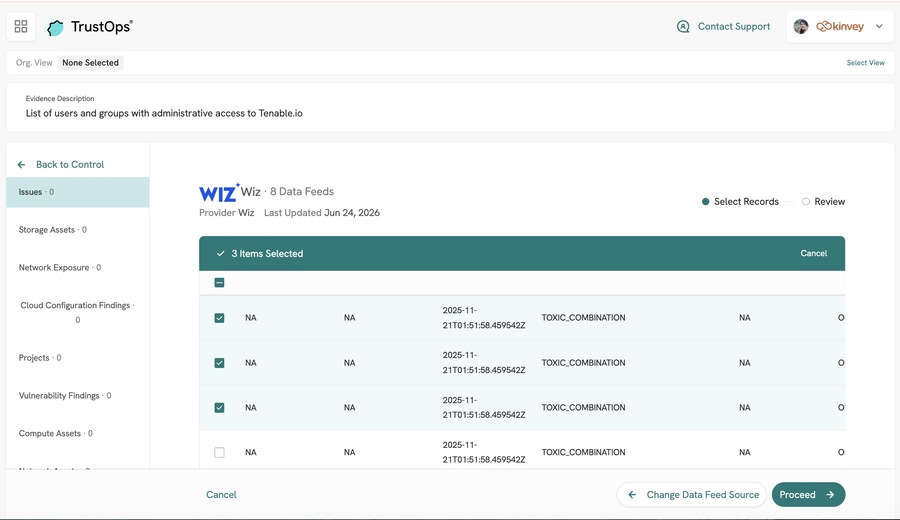
Task: Click the Contact Support headset icon
Action: pos(683,26)
